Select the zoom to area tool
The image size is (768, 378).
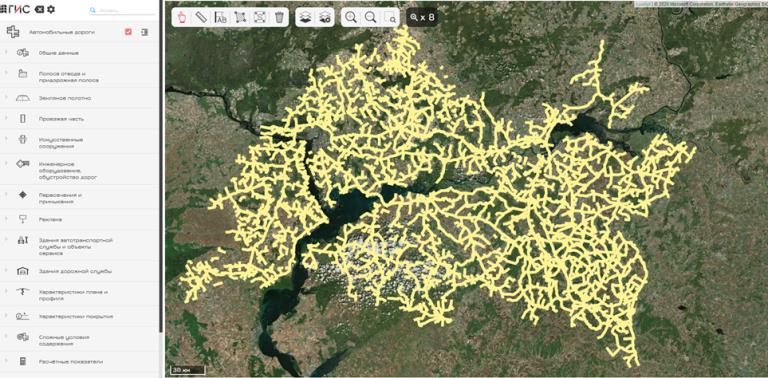pyautogui.click(x=390, y=18)
